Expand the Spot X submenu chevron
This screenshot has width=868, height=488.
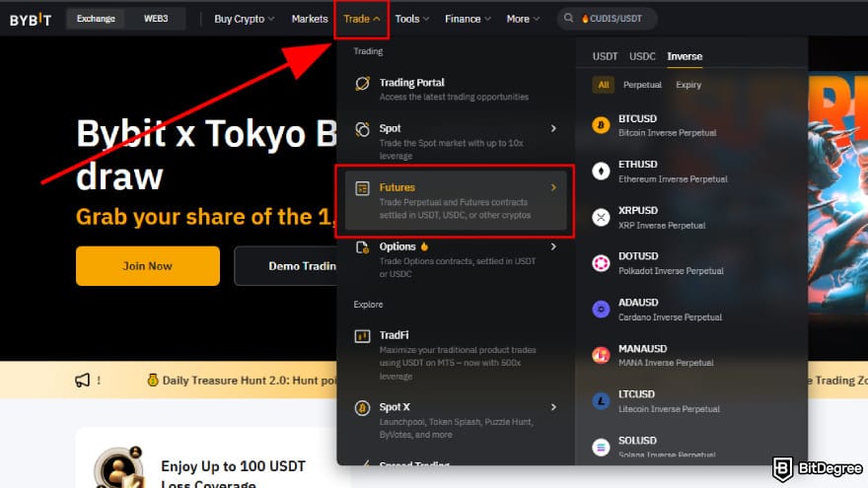(x=553, y=407)
